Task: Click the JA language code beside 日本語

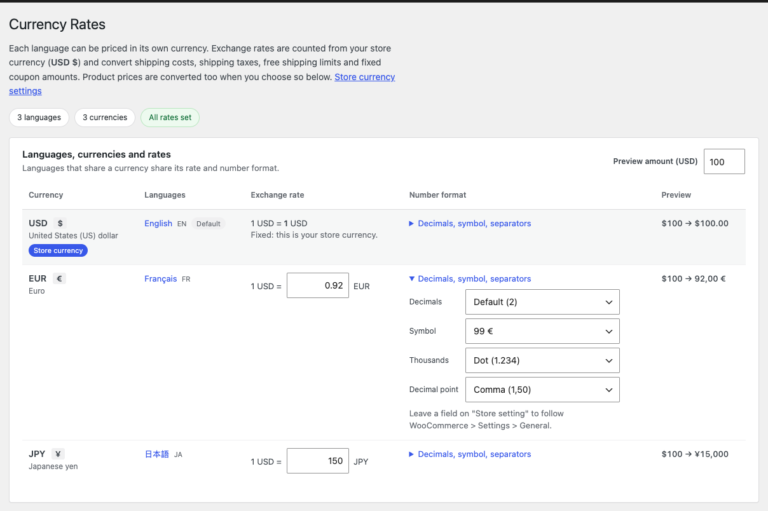Action: (x=178, y=455)
